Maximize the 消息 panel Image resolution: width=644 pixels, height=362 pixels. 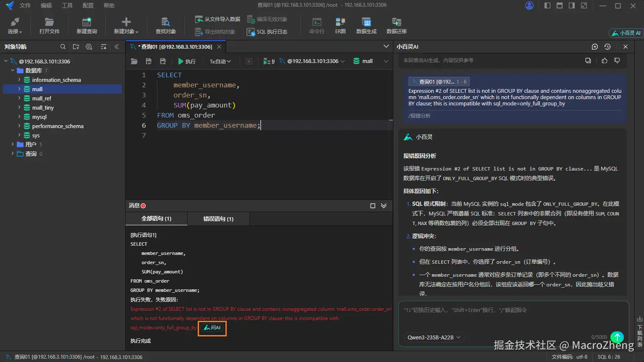372,206
